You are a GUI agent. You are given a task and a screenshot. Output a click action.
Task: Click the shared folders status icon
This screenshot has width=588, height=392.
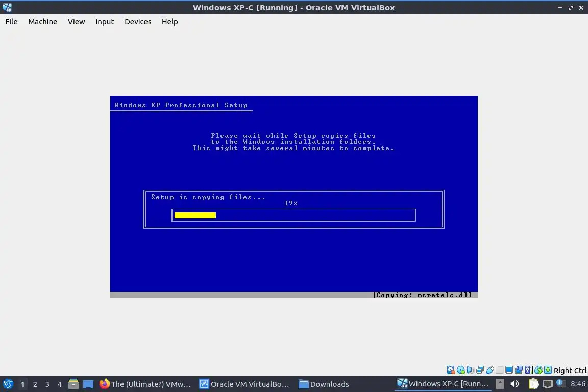tap(500, 370)
